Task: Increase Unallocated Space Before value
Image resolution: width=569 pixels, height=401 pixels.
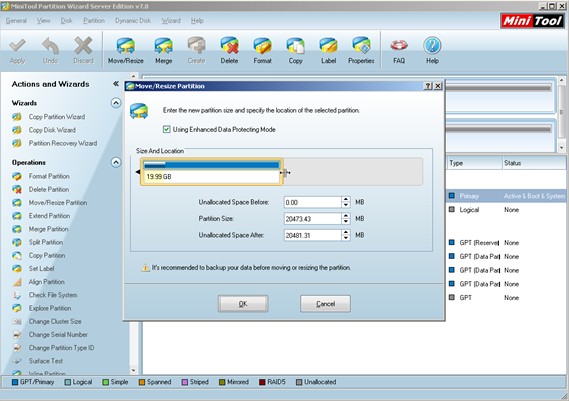Action: tap(346, 200)
